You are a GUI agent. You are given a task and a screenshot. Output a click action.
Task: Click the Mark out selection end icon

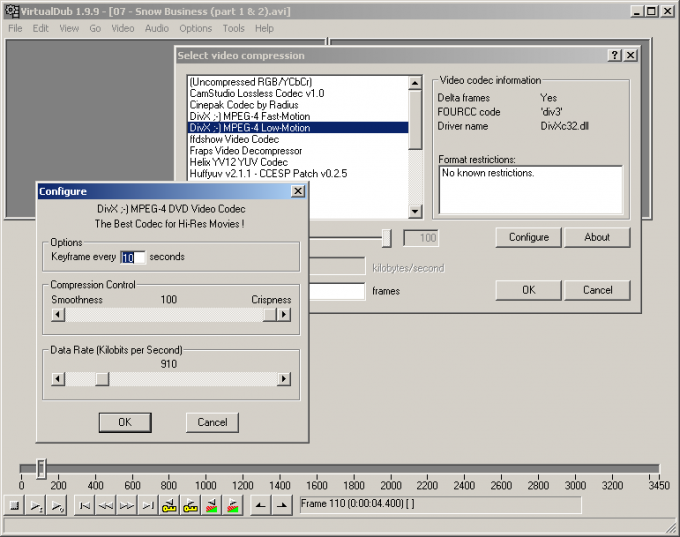(x=281, y=505)
